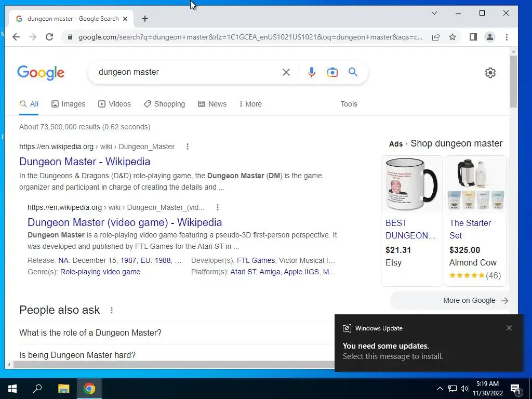Open options for video game result
Viewport: 532px width, 399px height.
218,207
